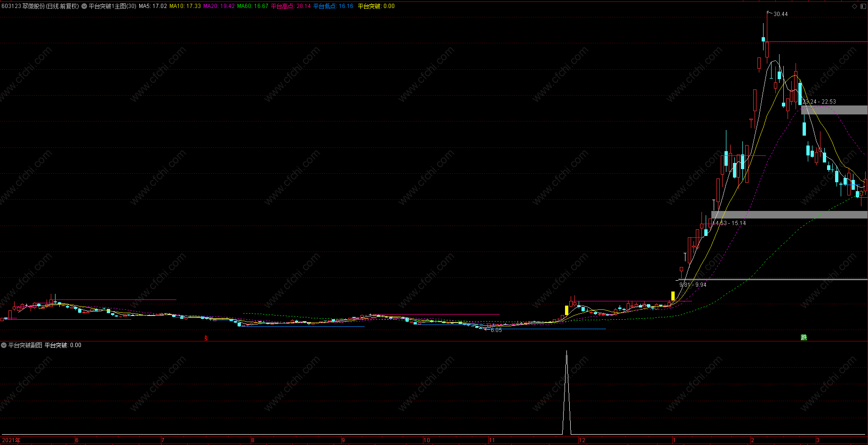The height and width of the screenshot is (445, 868).
Task: Click the 平台突破副图 sub-chart indicator name
Action: point(25,345)
